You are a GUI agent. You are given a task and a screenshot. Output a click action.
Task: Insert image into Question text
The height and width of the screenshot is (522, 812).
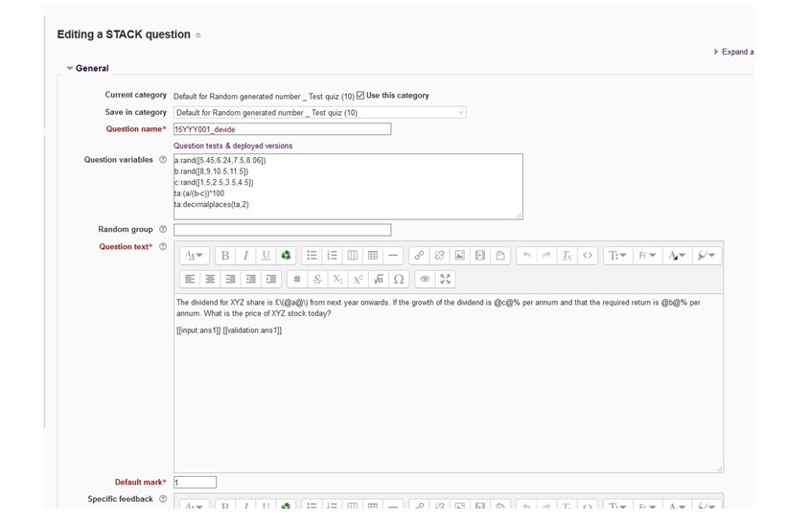pyautogui.click(x=460, y=256)
